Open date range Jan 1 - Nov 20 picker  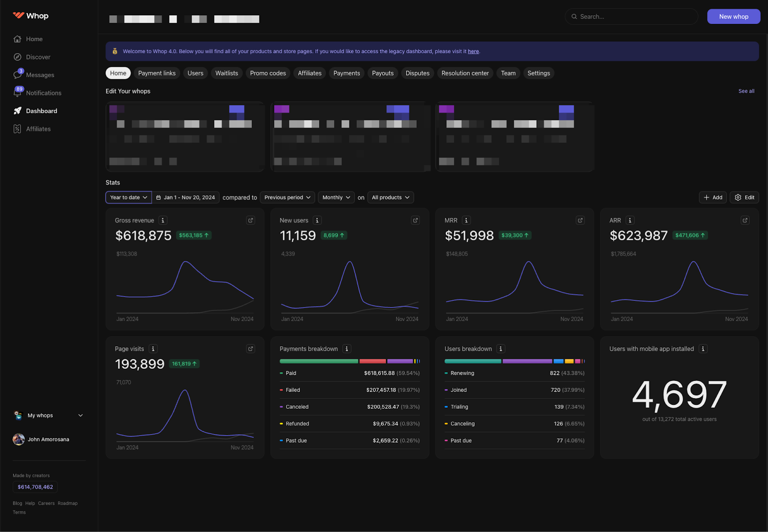tap(186, 197)
